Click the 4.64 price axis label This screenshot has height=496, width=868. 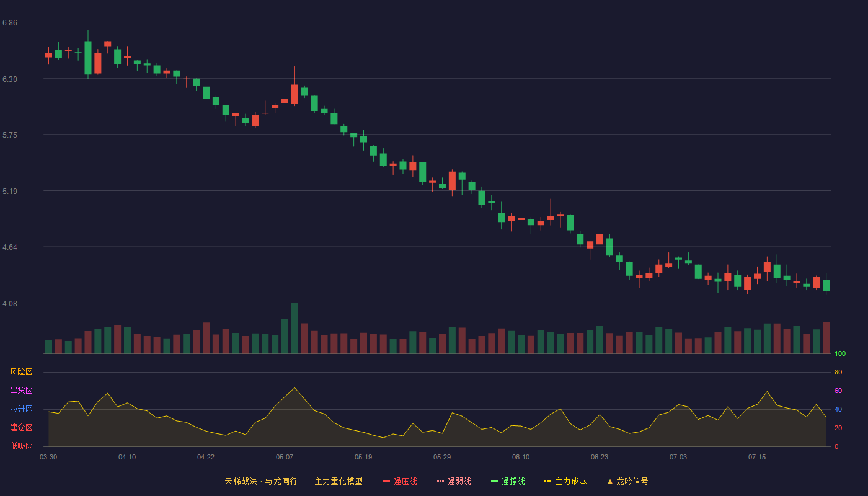click(10, 247)
